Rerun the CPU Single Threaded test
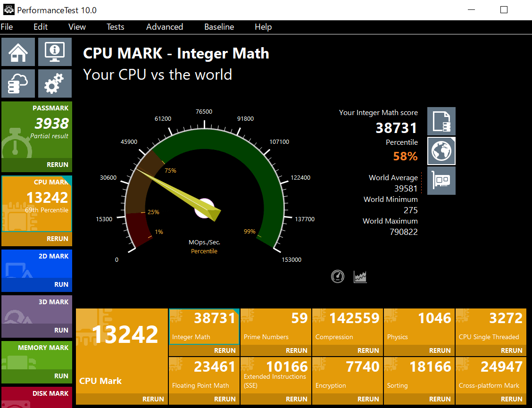This screenshot has width=532, height=408. pyautogui.click(x=490, y=350)
